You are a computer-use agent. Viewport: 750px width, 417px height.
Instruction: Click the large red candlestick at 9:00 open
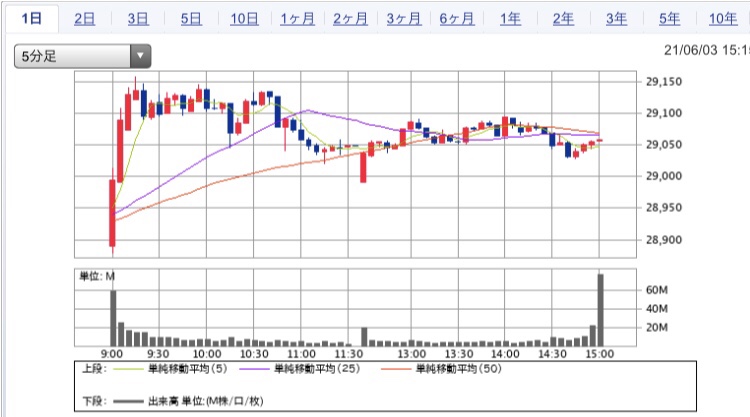[x=112, y=213]
